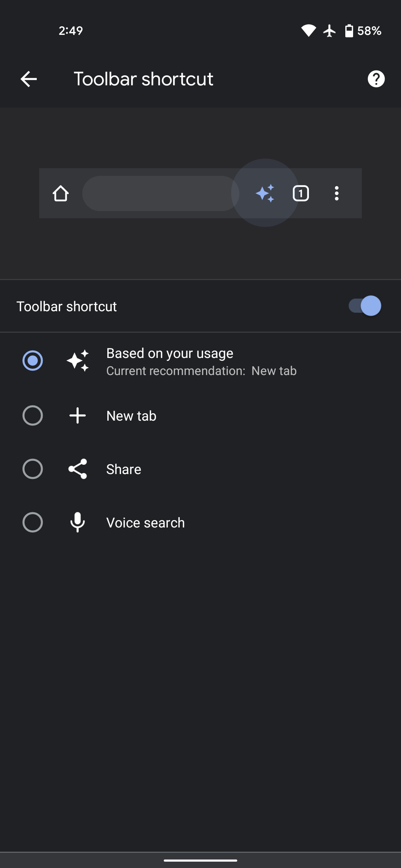The image size is (401, 868).
Task: Choose the Share radio button
Action: pyautogui.click(x=33, y=469)
